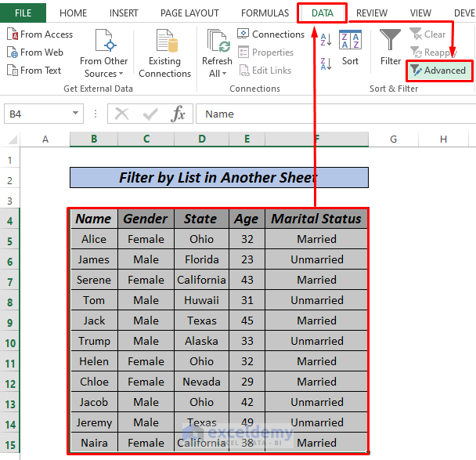Select column B header
Image resolution: width=476 pixels, height=460 pixels.
(x=94, y=139)
